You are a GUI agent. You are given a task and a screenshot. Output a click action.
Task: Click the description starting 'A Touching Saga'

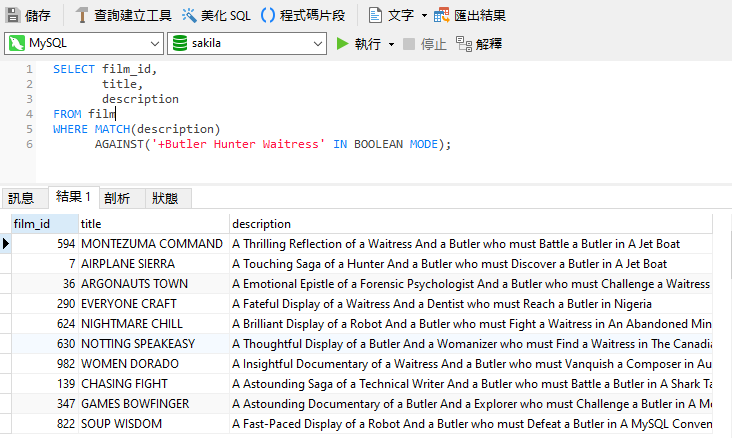(x=471, y=264)
